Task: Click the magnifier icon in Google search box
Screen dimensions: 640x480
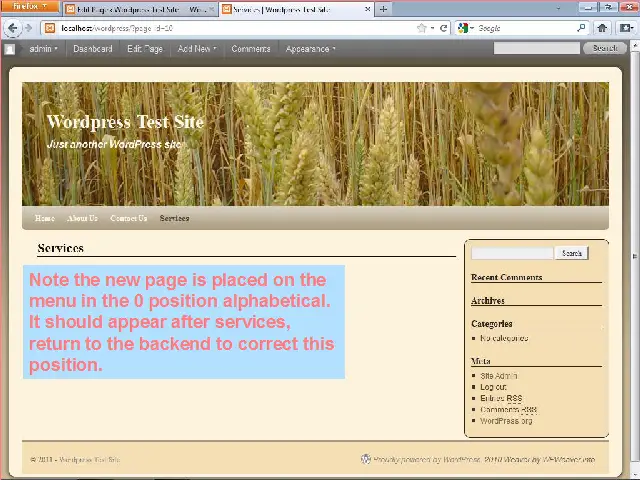Action: (x=582, y=28)
